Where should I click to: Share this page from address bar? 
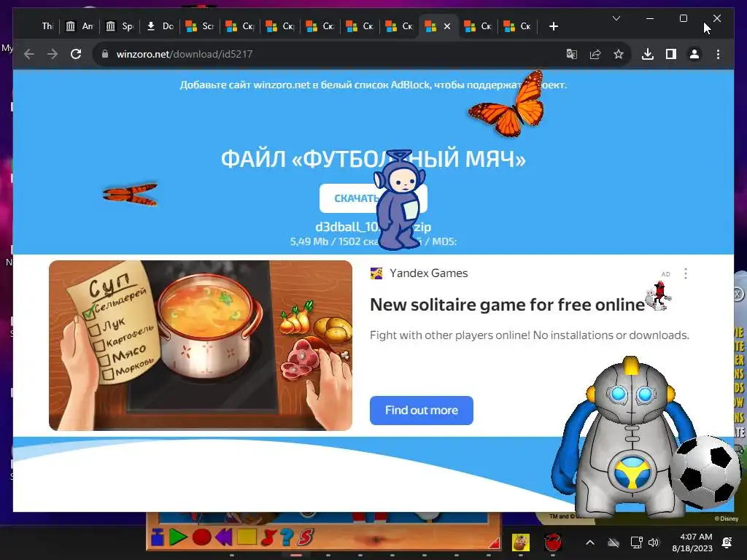coord(595,54)
